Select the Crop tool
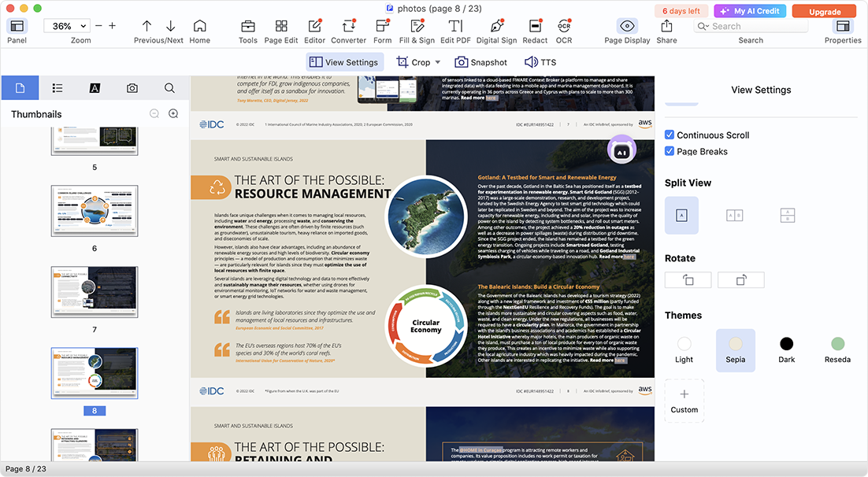 pyautogui.click(x=414, y=62)
